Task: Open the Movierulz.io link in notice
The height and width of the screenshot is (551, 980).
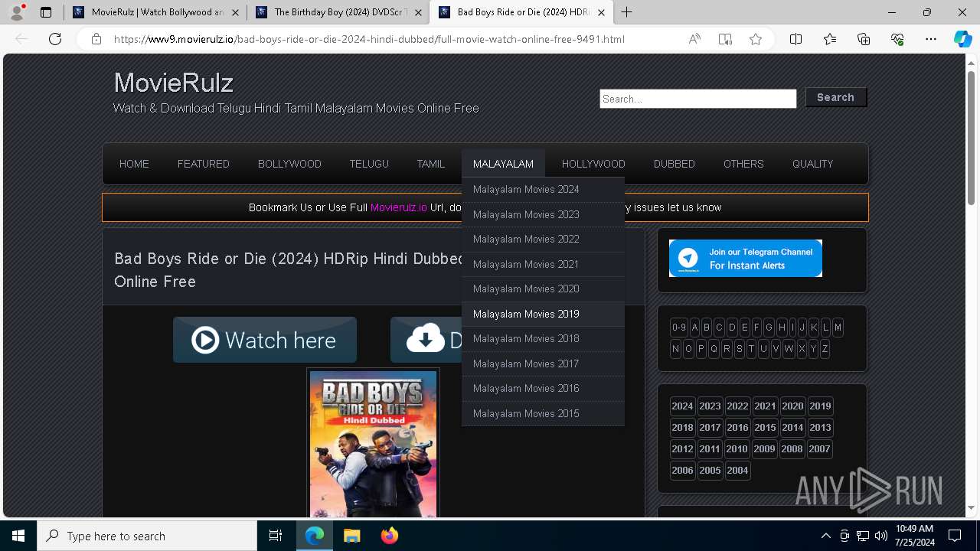Action: pyautogui.click(x=398, y=207)
